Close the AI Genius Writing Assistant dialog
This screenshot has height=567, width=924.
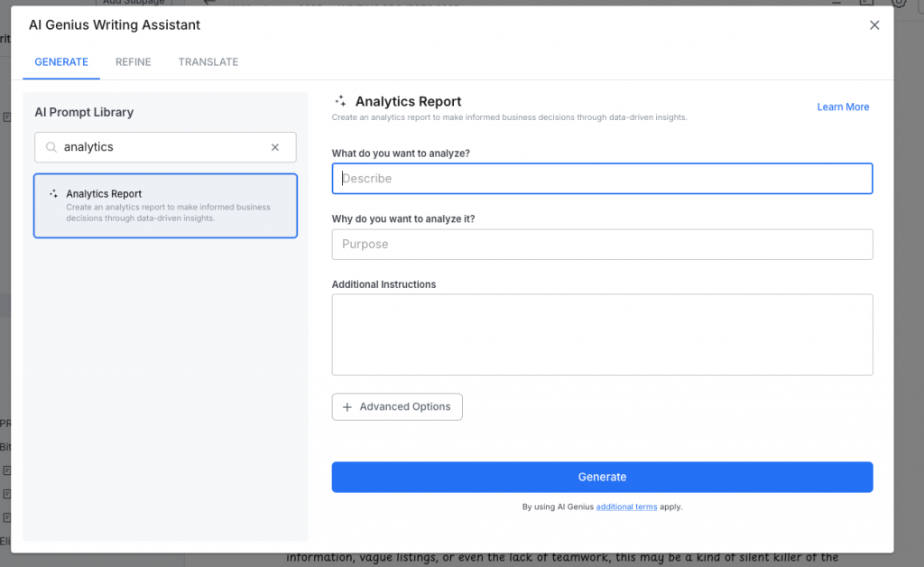tap(873, 25)
